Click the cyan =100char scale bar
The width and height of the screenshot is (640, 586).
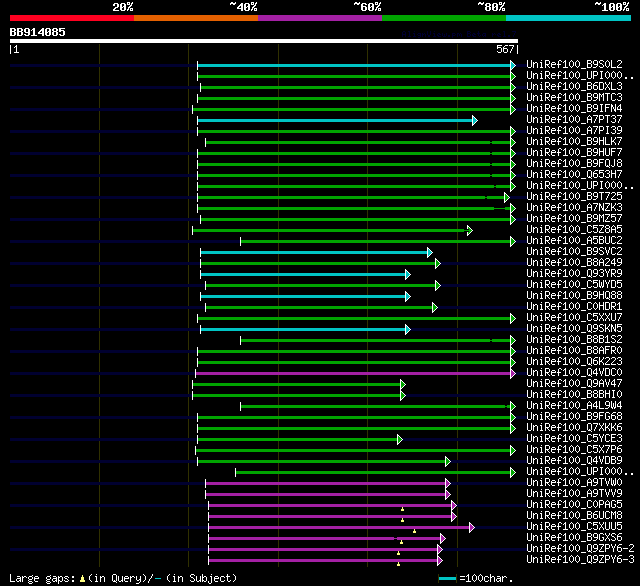(x=447, y=578)
